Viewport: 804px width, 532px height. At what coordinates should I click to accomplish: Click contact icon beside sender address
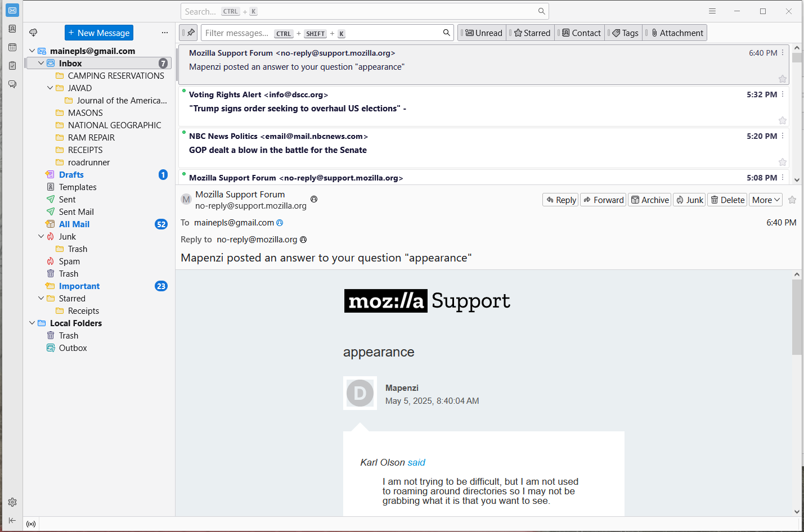point(314,199)
